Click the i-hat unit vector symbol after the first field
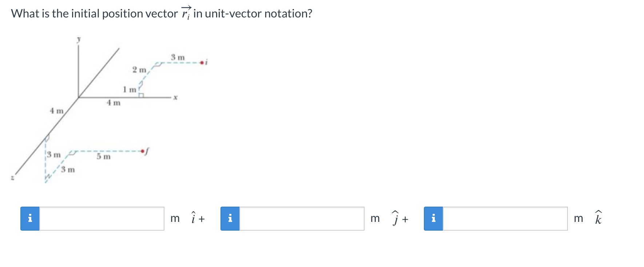644x267 pixels. pos(193,218)
